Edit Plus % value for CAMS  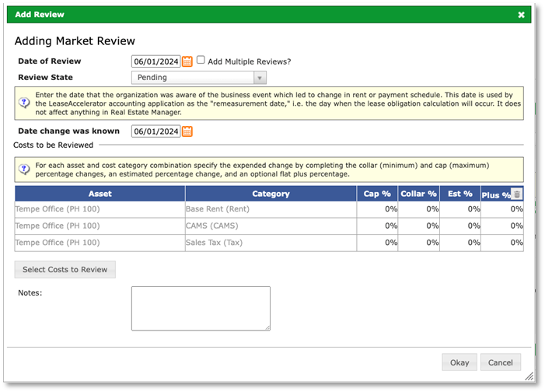(502, 226)
